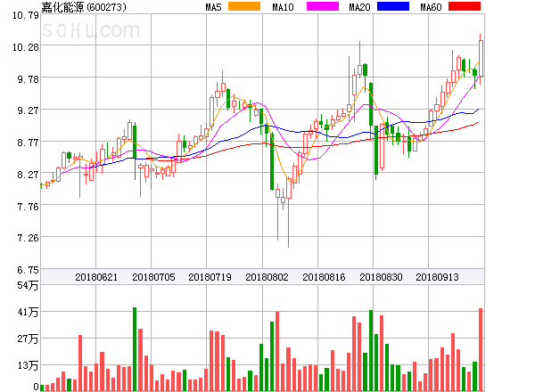The height and width of the screenshot is (392, 535).
Task: Select the MA5 legend label
Action: (x=213, y=7)
